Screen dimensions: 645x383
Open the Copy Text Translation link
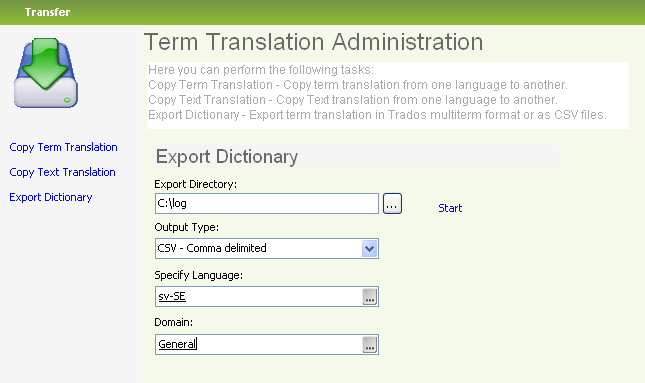pyautogui.click(x=62, y=172)
